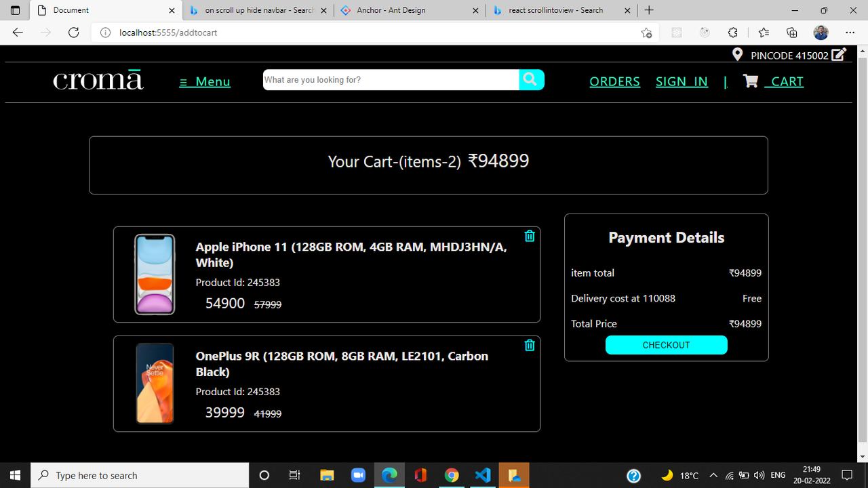Open the SIGN IN link

tap(682, 81)
